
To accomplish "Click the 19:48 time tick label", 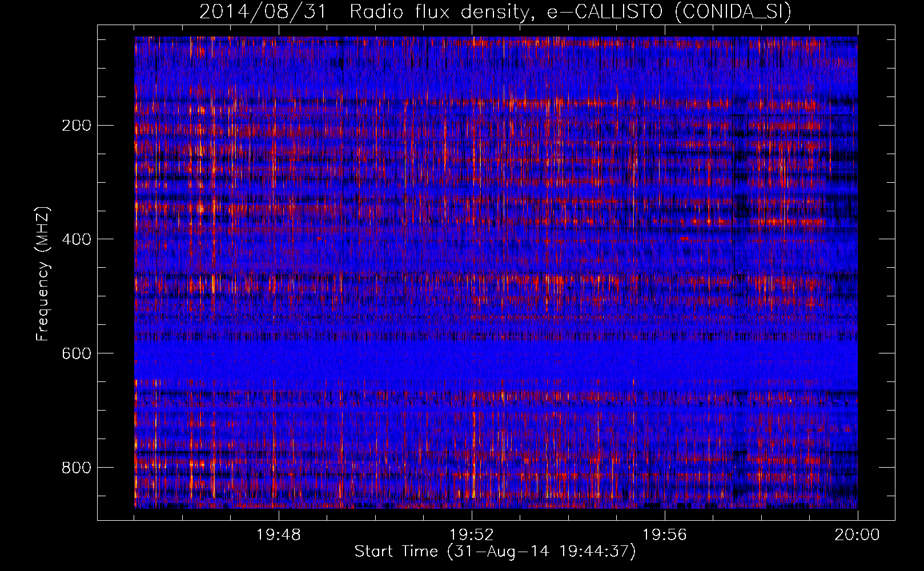I will click(x=279, y=535).
